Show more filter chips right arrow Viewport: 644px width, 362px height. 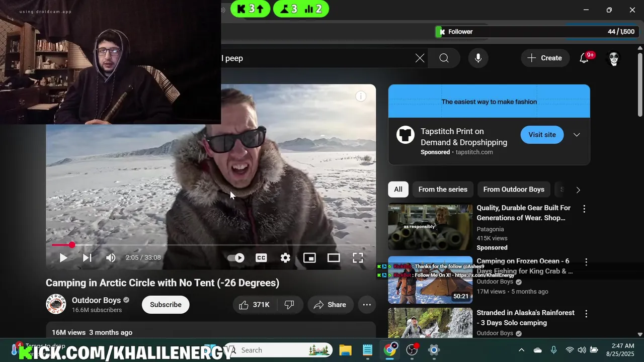(x=578, y=190)
